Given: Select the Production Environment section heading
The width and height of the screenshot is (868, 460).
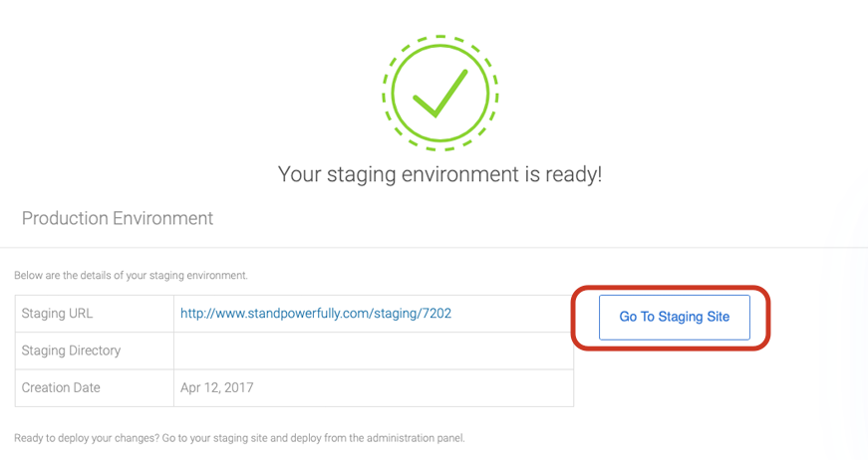Looking at the screenshot, I should [118, 218].
